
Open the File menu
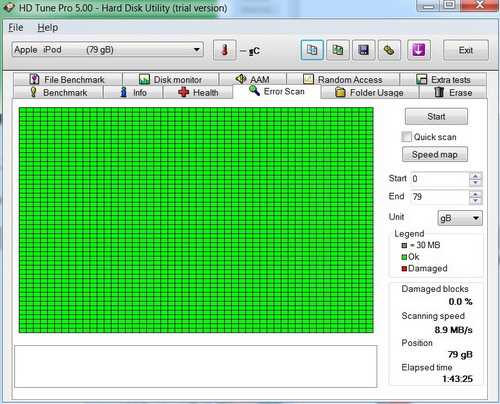coord(16,27)
